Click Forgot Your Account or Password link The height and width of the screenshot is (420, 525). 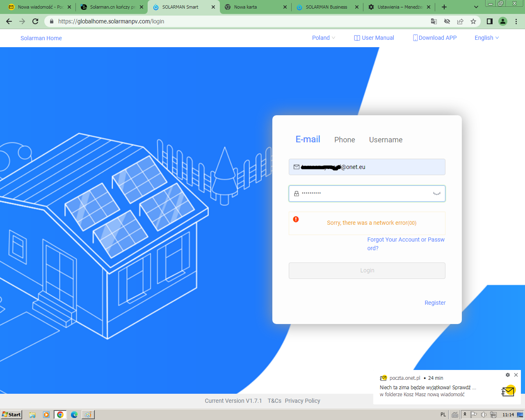tap(406, 244)
